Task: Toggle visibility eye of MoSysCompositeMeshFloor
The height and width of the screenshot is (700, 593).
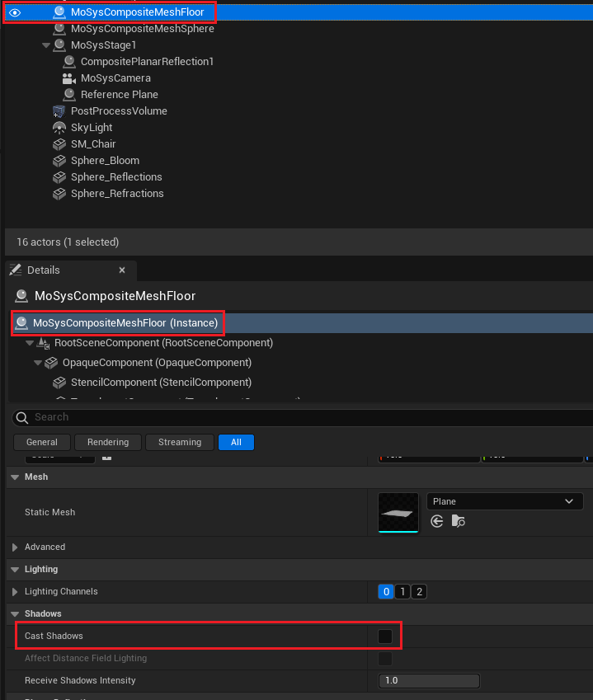Action: (15, 12)
